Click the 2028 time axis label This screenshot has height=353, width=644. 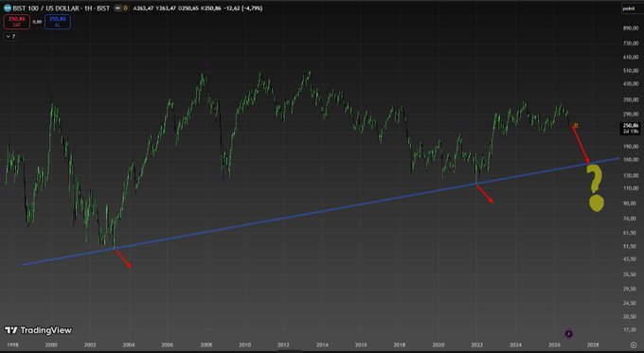(593, 344)
